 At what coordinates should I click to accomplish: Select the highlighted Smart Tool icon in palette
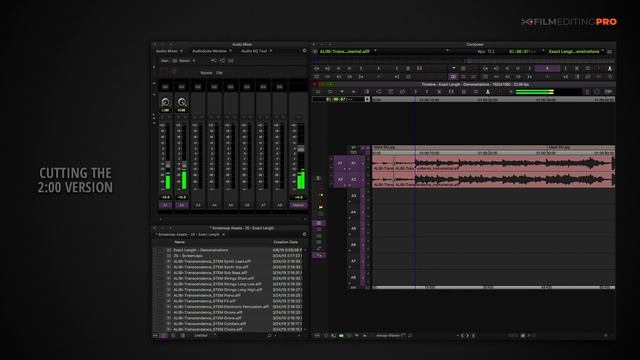(319, 223)
